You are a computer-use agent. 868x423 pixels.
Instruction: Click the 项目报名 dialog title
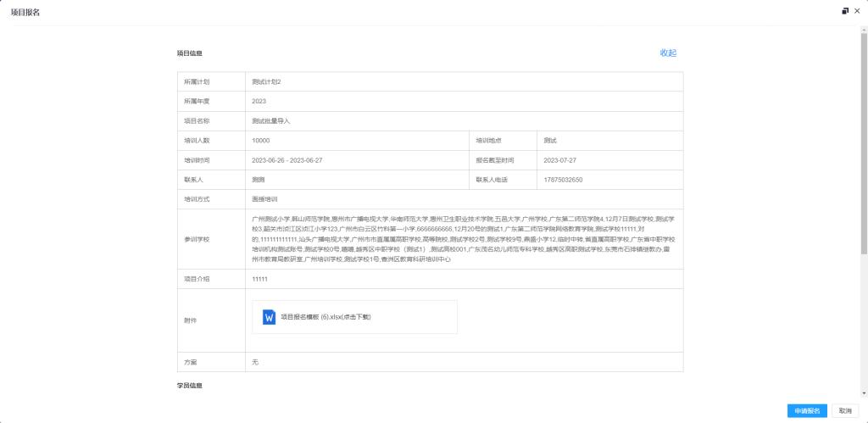coord(25,12)
